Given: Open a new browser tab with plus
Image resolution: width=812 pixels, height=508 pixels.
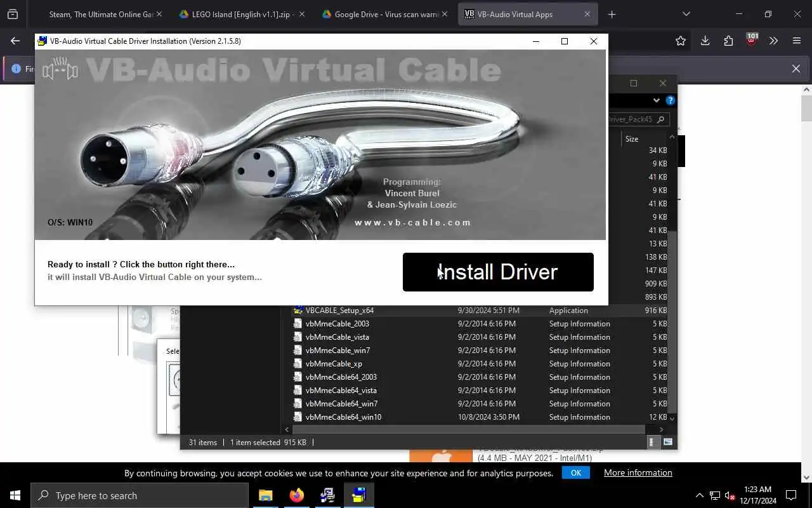Looking at the screenshot, I should [x=612, y=14].
